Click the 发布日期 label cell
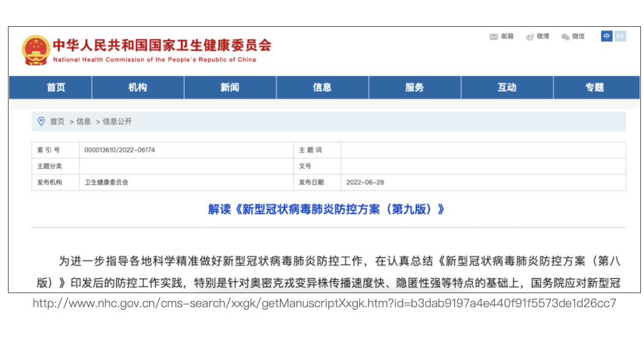Screen dimensions: 644x342 (x=318, y=182)
